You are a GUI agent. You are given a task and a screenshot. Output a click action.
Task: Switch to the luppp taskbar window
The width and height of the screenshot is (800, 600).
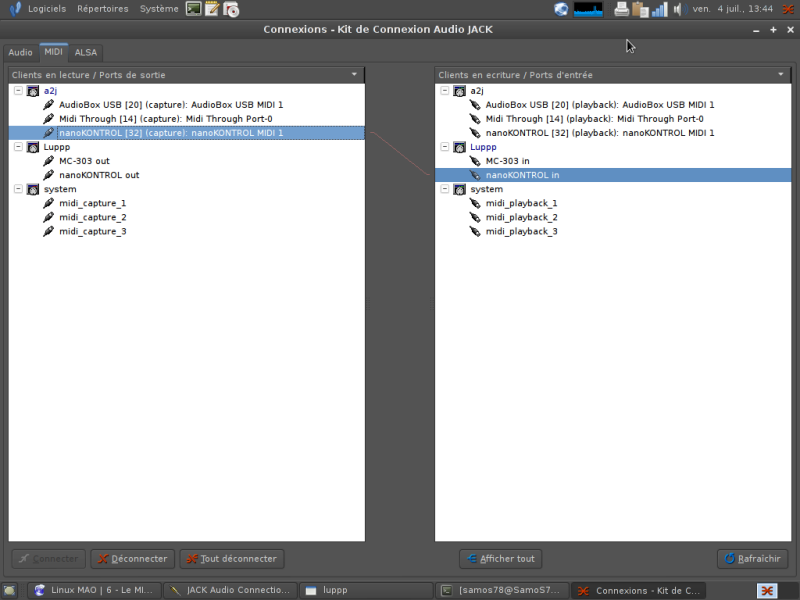coord(366,590)
